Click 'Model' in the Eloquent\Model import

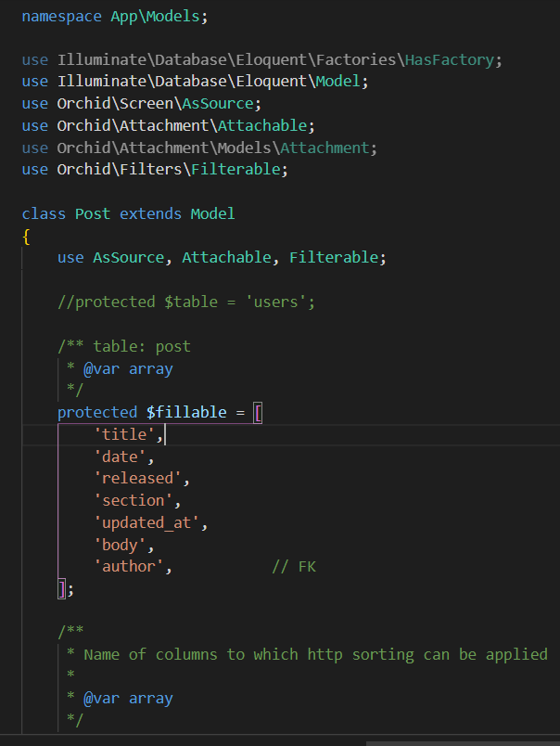point(338,82)
